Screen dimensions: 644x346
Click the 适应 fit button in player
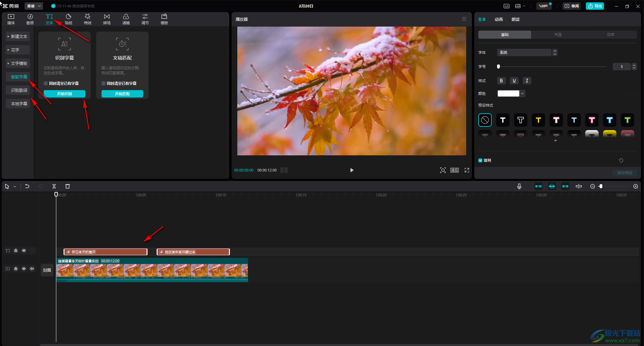[454, 170]
